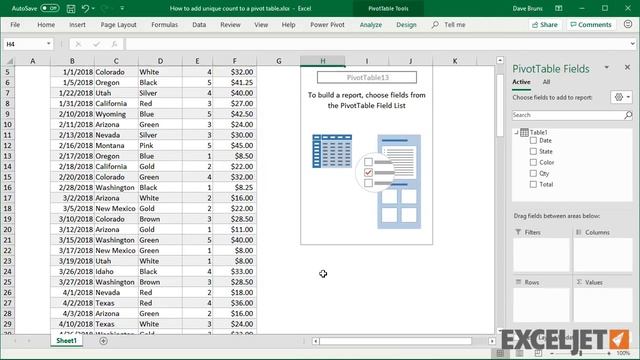
Task: Click the Insert Function fx icon
Action: coord(114,44)
